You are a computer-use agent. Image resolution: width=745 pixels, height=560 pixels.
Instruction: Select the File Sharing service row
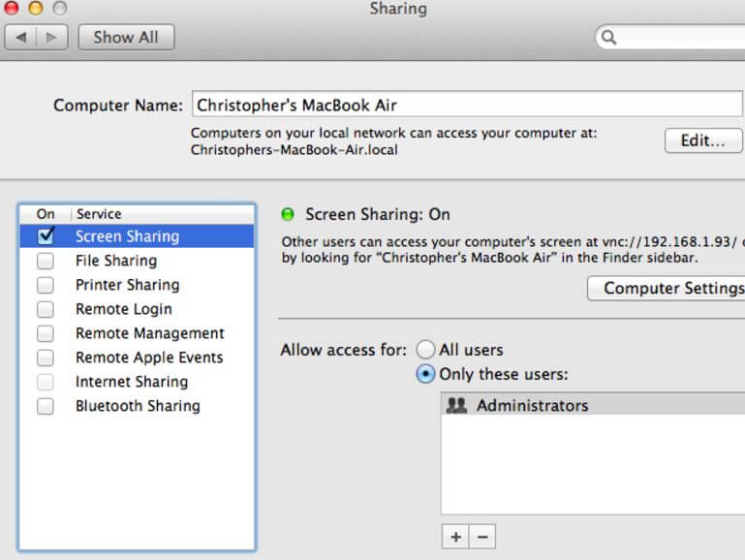[137, 261]
